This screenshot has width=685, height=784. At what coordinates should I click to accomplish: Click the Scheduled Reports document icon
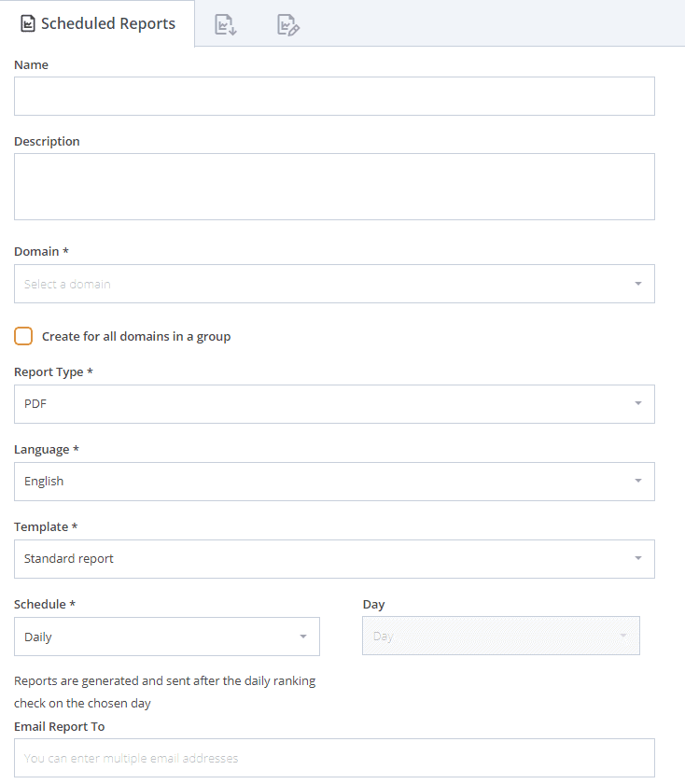coord(27,23)
